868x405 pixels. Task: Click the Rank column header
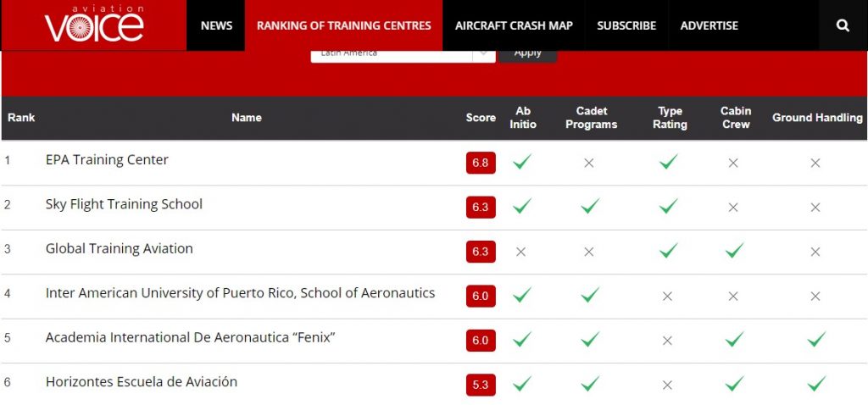pyautogui.click(x=21, y=117)
